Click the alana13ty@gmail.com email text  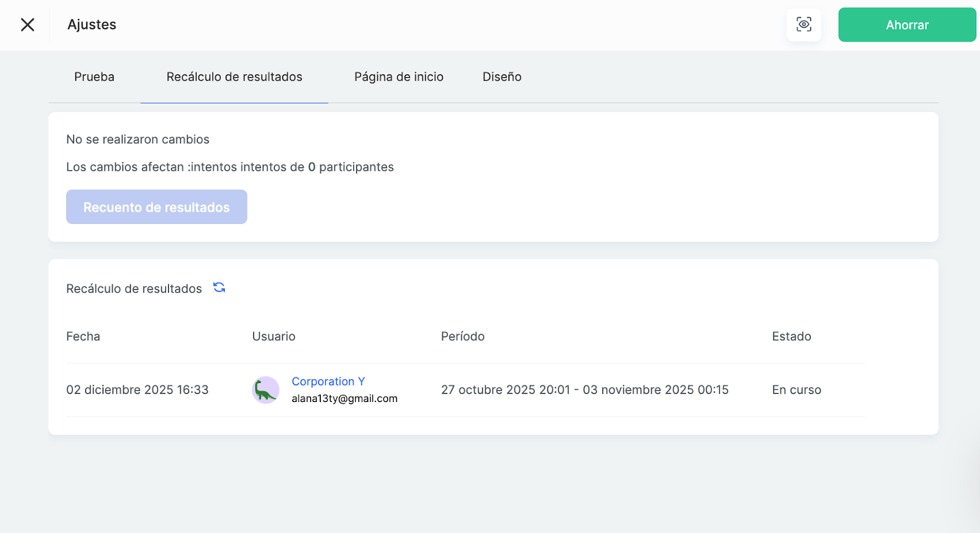click(x=344, y=398)
